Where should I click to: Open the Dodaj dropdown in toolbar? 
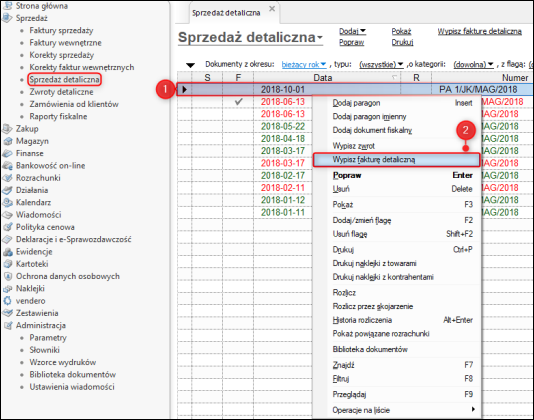pyautogui.click(x=352, y=31)
